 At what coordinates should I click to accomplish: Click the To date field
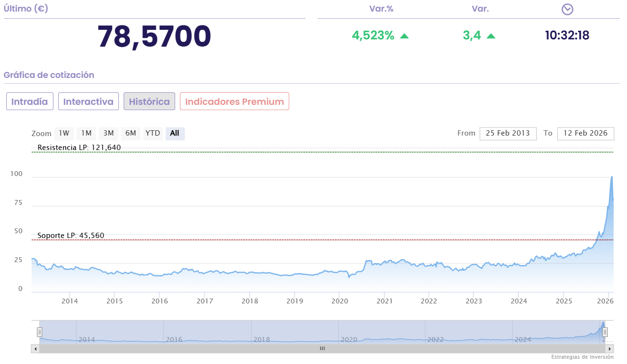pyautogui.click(x=585, y=133)
